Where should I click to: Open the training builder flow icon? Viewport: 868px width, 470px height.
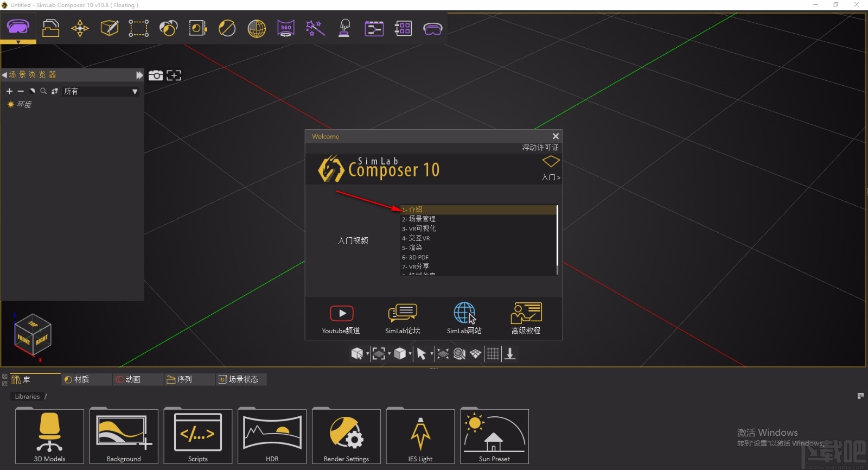374,28
